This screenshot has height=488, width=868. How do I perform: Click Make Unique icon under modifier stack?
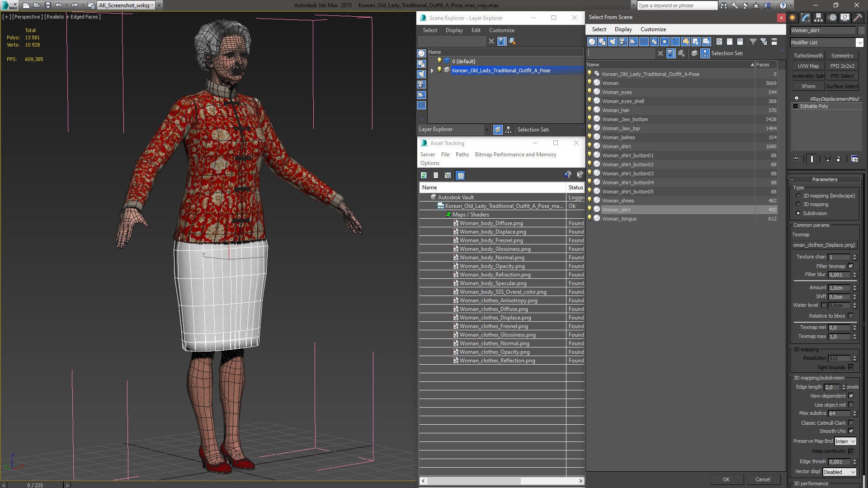click(827, 159)
